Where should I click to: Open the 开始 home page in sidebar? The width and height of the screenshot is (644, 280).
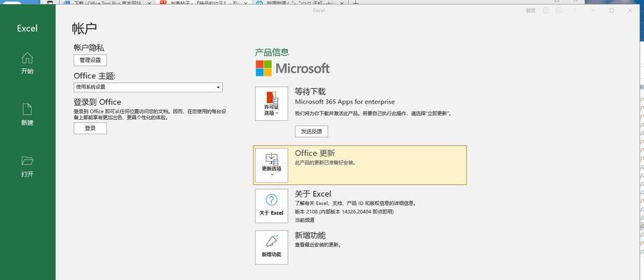(27, 63)
